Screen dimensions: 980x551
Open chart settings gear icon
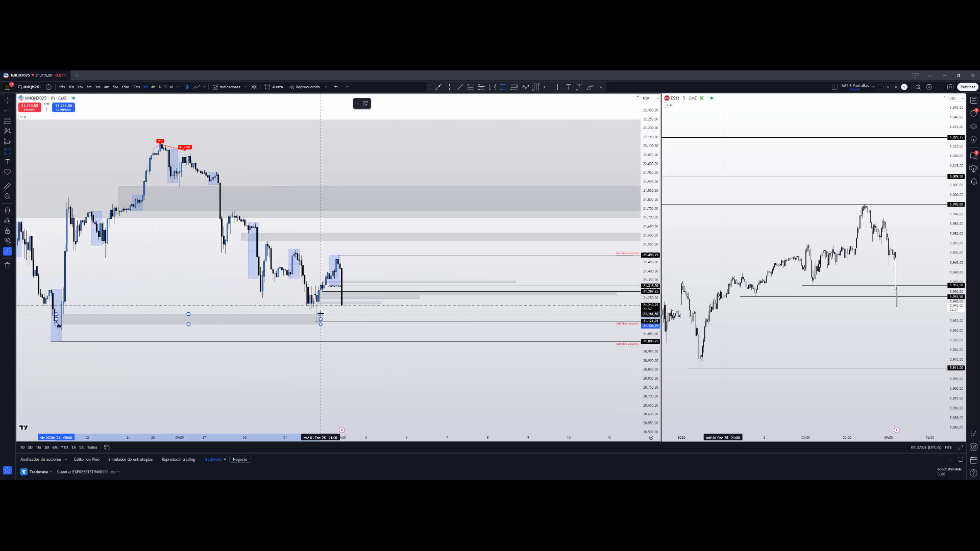tap(929, 87)
